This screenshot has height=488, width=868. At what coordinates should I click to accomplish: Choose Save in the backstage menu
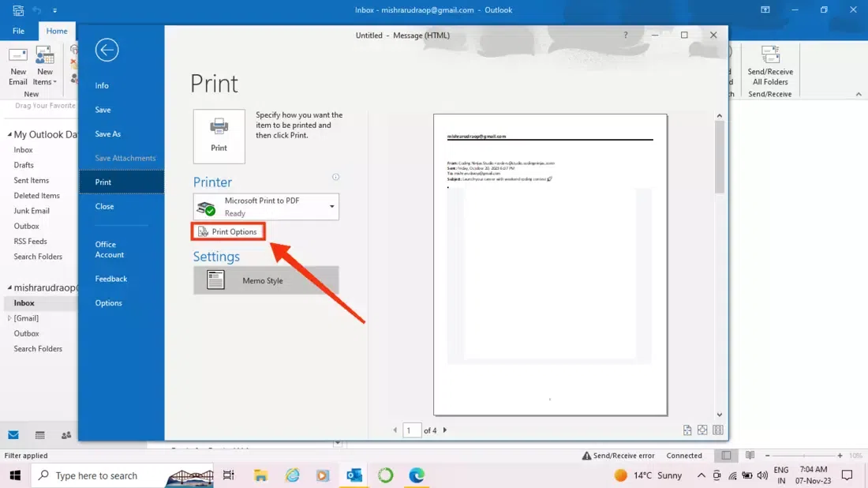103,110
